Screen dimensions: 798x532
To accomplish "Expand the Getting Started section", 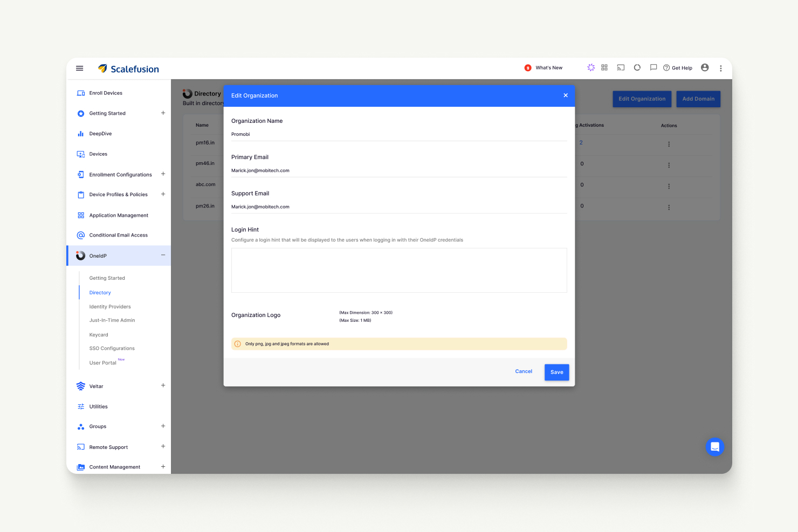I will (163, 113).
